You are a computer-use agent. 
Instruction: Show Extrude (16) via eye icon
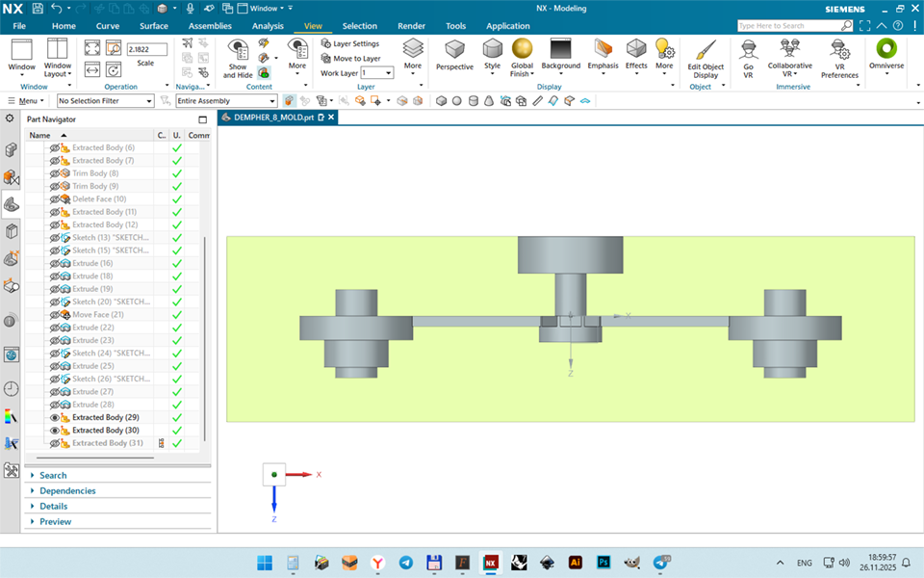pos(55,264)
